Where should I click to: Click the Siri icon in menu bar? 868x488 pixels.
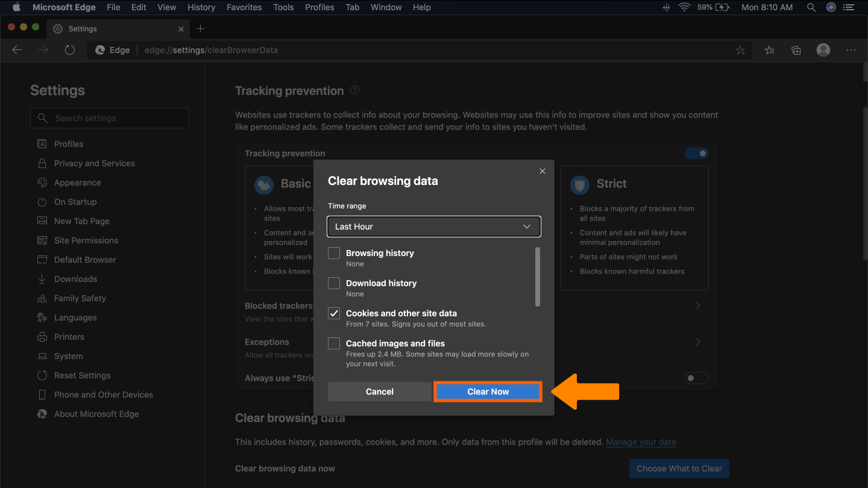tap(831, 7)
